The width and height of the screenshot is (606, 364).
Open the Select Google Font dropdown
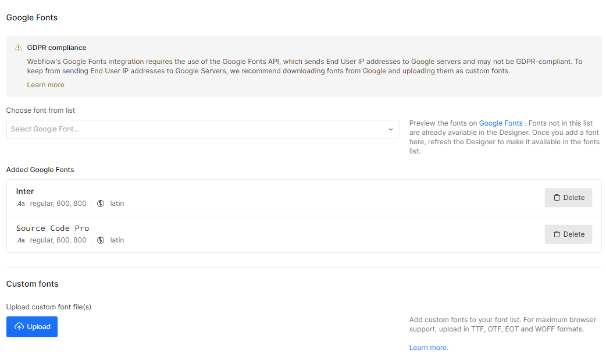pyautogui.click(x=203, y=129)
